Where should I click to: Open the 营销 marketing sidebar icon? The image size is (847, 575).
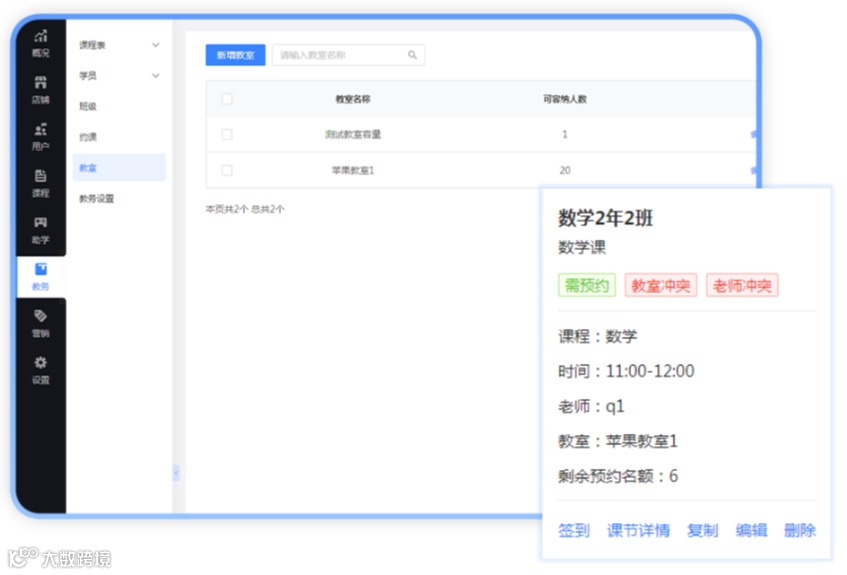coord(41,323)
